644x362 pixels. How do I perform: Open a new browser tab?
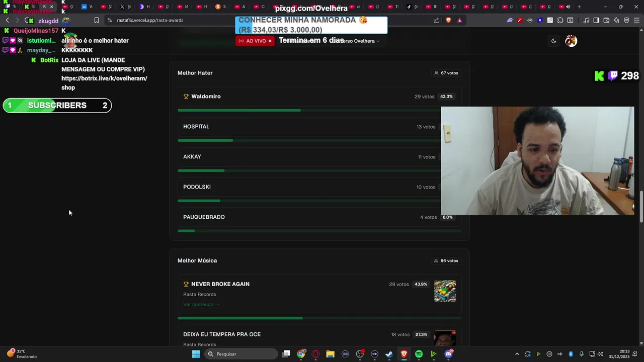click(579, 7)
